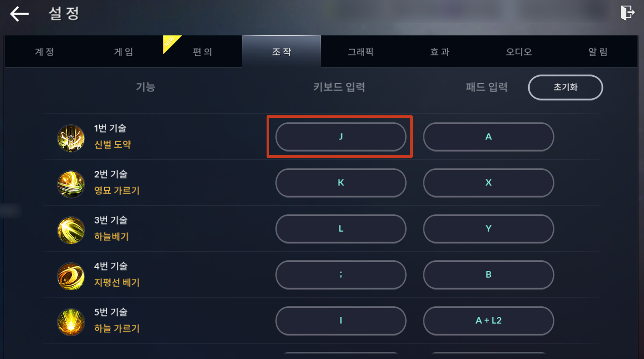Select the 알림 tab
This screenshot has width=644, height=359.
[597, 52]
